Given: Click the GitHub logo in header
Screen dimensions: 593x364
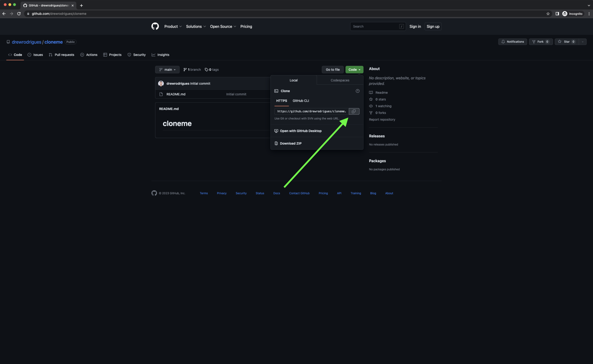Looking at the screenshot, I should point(155,26).
